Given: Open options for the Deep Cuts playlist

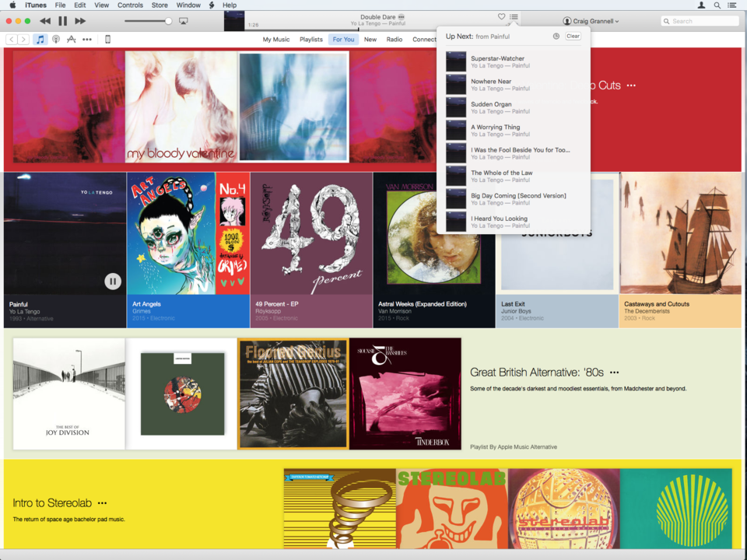Looking at the screenshot, I should pyautogui.click(x=631, y=86).
